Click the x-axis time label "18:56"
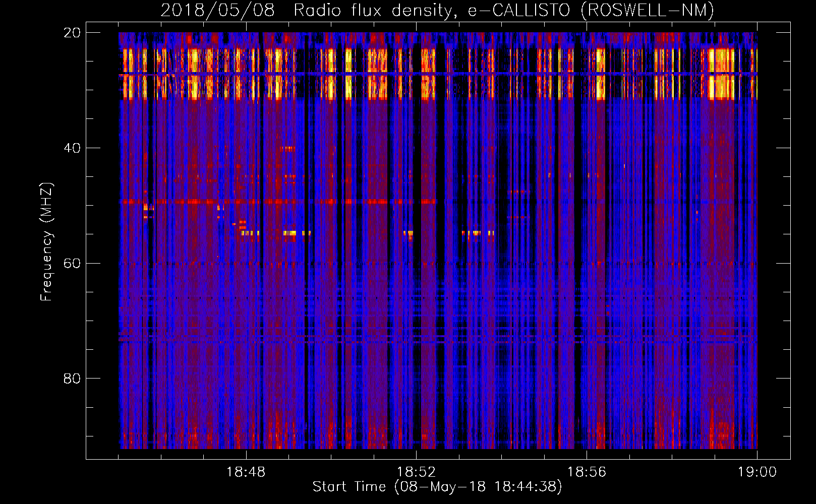816x504 pixels. coord(587,472)
